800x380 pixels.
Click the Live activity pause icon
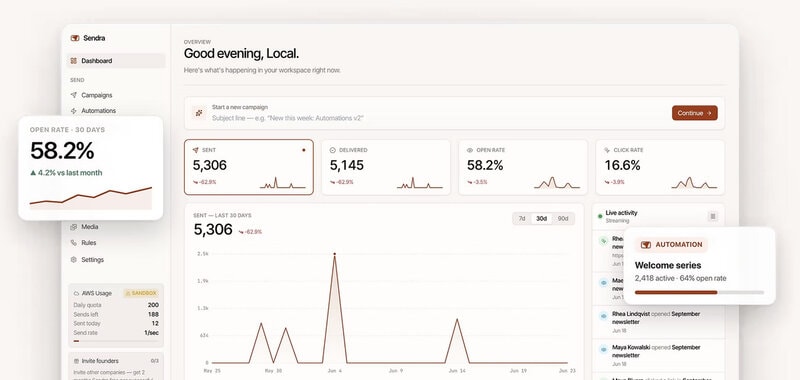(x=713, y=216)
